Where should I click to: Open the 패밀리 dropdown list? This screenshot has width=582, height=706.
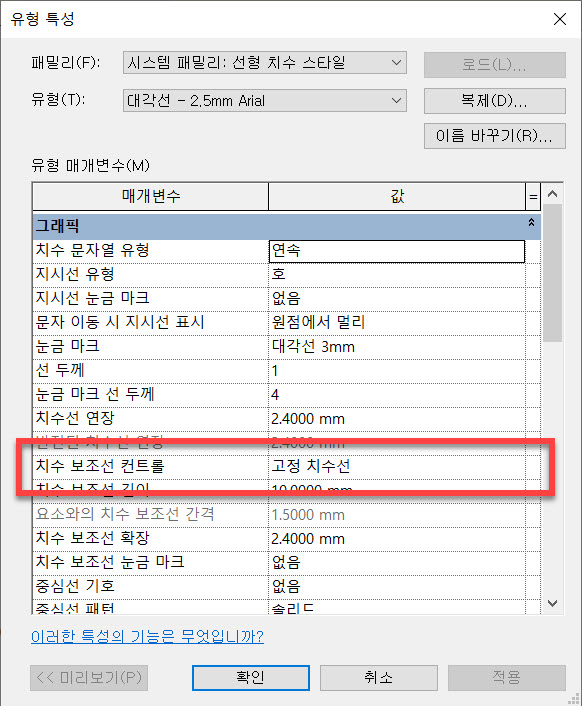(265, 63)
